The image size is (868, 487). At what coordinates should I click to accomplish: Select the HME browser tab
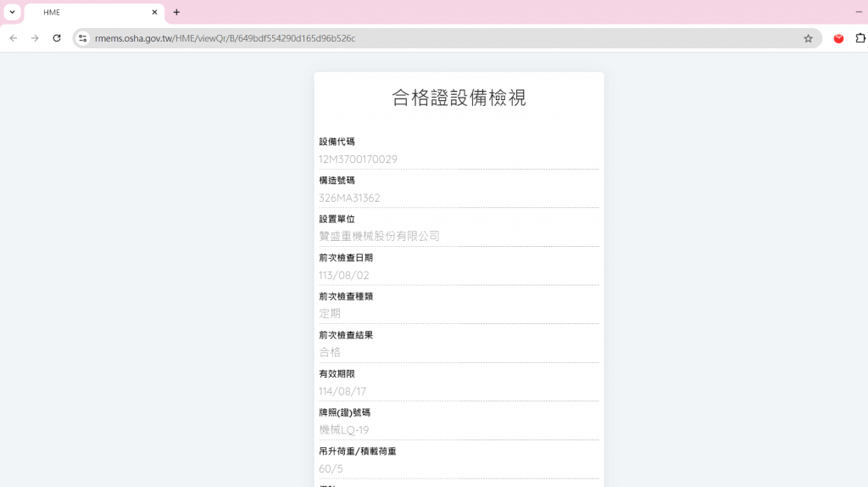(94, 12)
